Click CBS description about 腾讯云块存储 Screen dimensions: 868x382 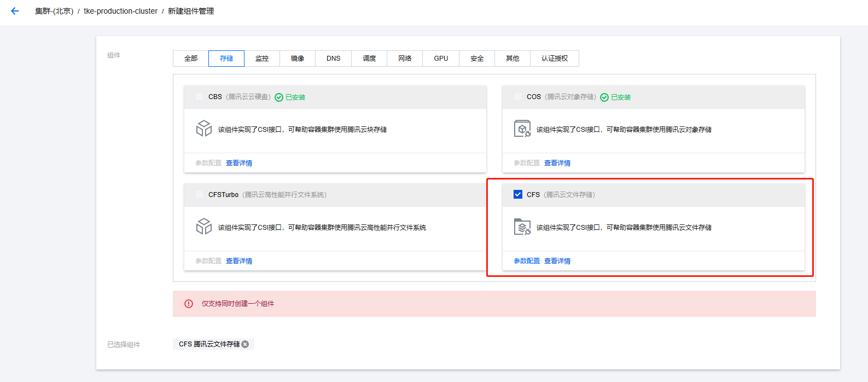(x=302, y=130)
